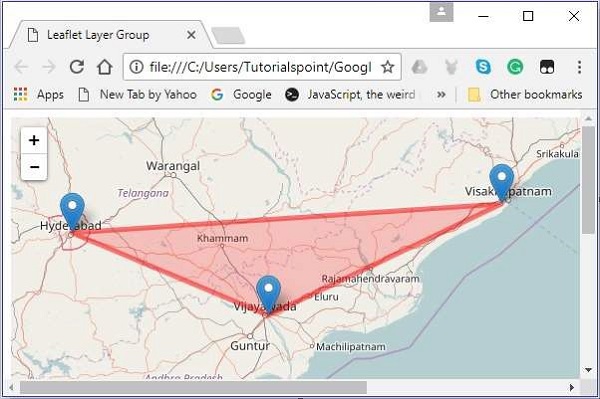Click the scroll left arrow
Screen dimensions: 600x399
coord(11,388)
